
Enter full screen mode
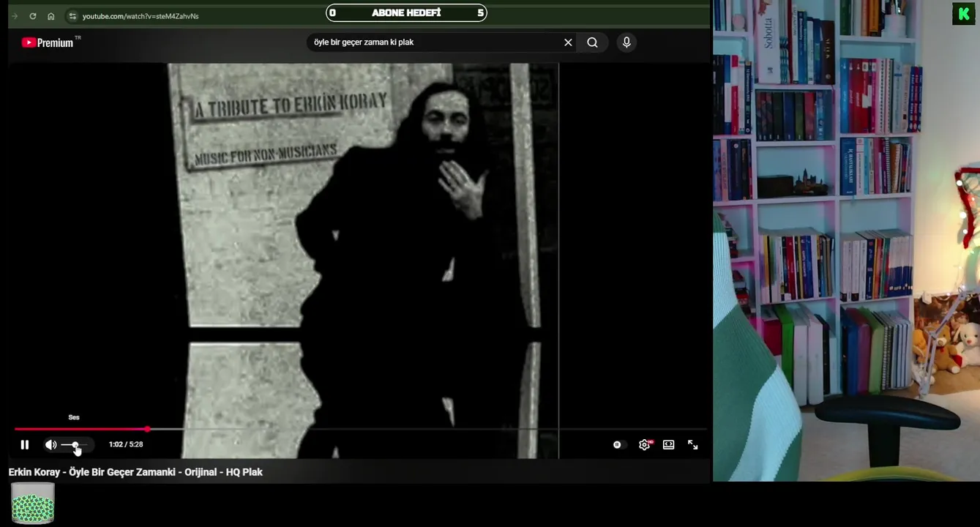point(692,444)
